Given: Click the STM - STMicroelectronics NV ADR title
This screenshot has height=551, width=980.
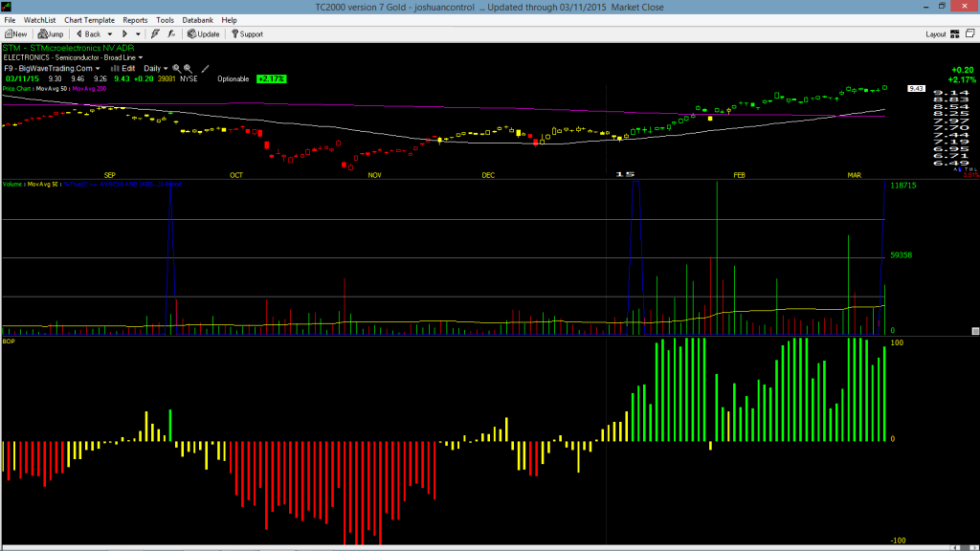Looking at the screenshot, I should tap(68, 48).
